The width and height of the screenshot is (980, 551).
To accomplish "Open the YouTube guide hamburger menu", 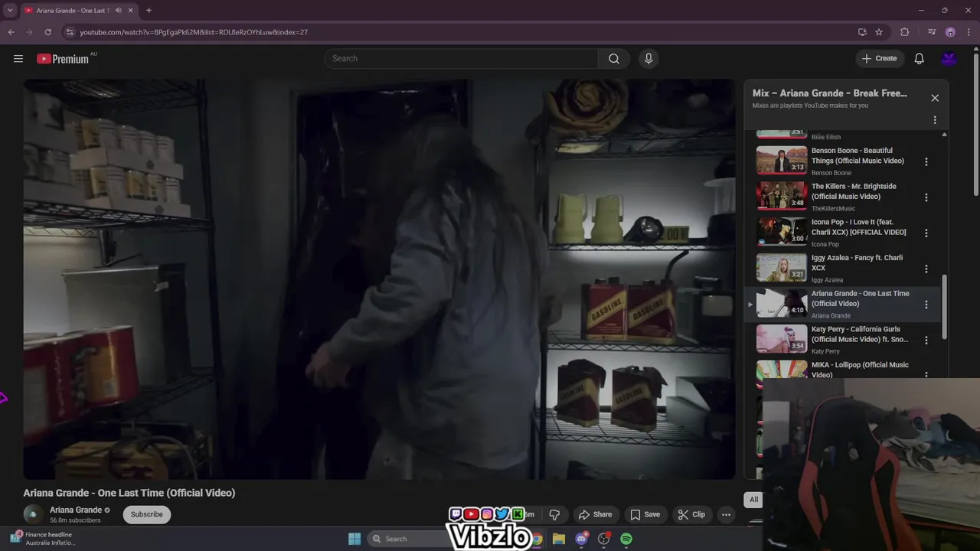I will click(x=18, y=58).
